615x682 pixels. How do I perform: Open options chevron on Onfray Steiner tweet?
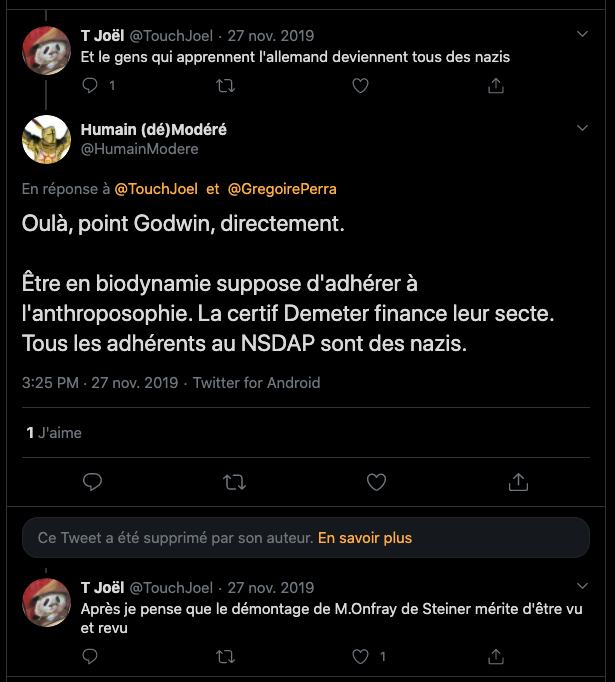[583, 585]
